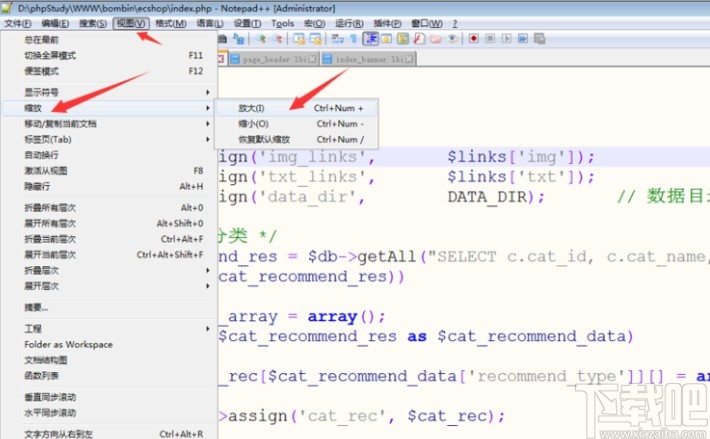Open the 文件(F) menu
Image resolution: width=710 pixels, height=439 pixels.
tap(18, 24)
